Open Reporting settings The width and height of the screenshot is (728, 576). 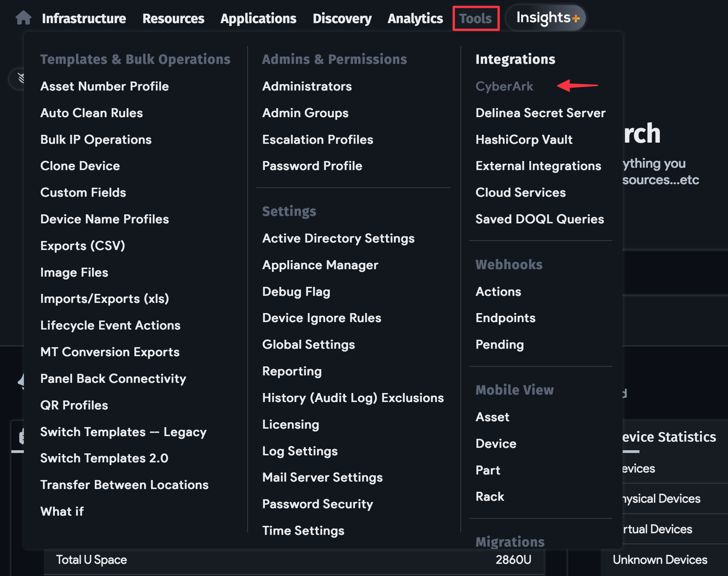click(292, 371)
